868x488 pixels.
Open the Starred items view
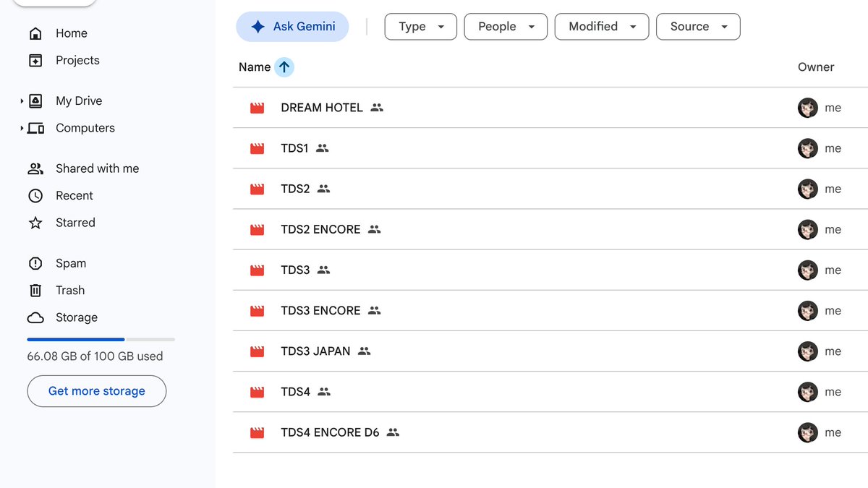[75, 223]
